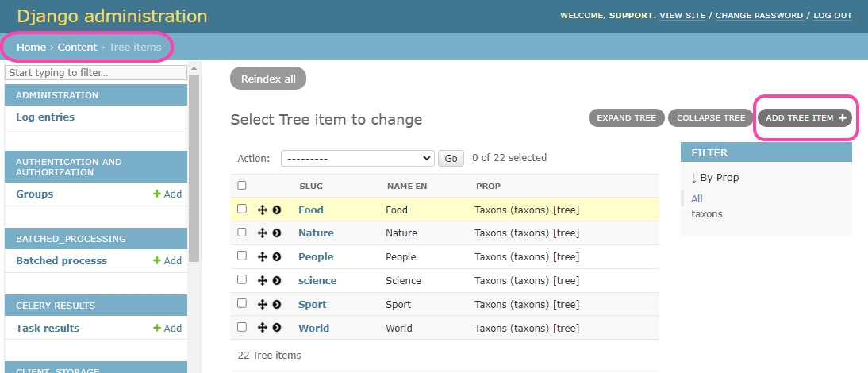Open Groups in sidebar
The width and height of the screenshot is (868, 373).
pos(34,194)
